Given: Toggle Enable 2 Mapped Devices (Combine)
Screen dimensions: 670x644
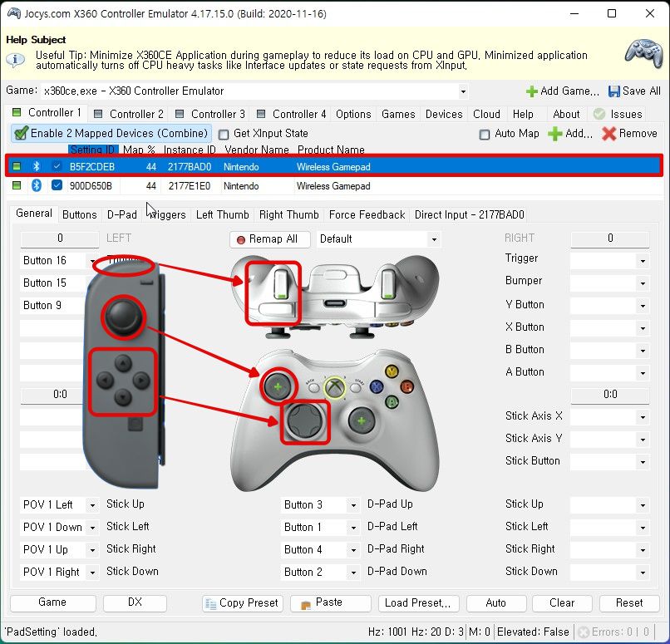Looking at the screenshot, I should tap(111, 134).
